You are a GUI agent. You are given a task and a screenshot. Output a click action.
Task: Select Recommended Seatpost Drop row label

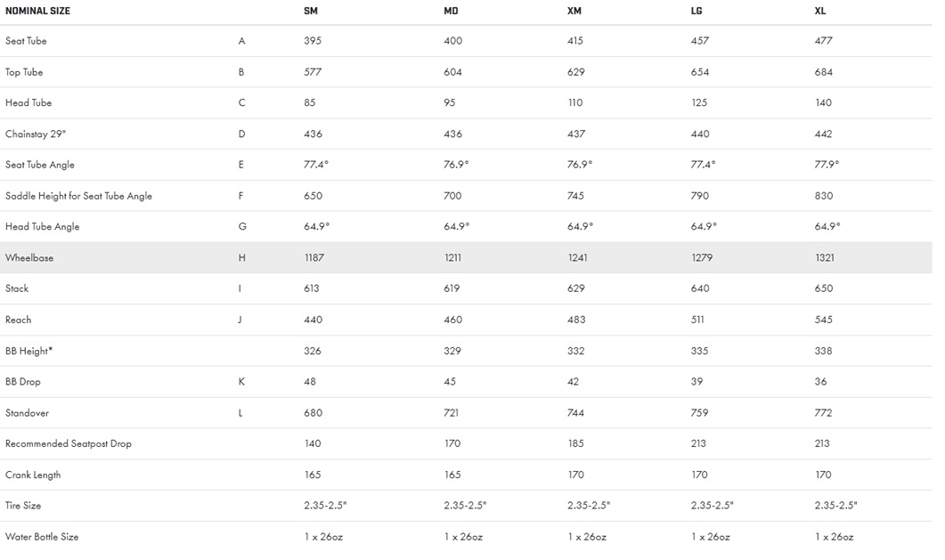pyautogui.click(x=69, y=443)
